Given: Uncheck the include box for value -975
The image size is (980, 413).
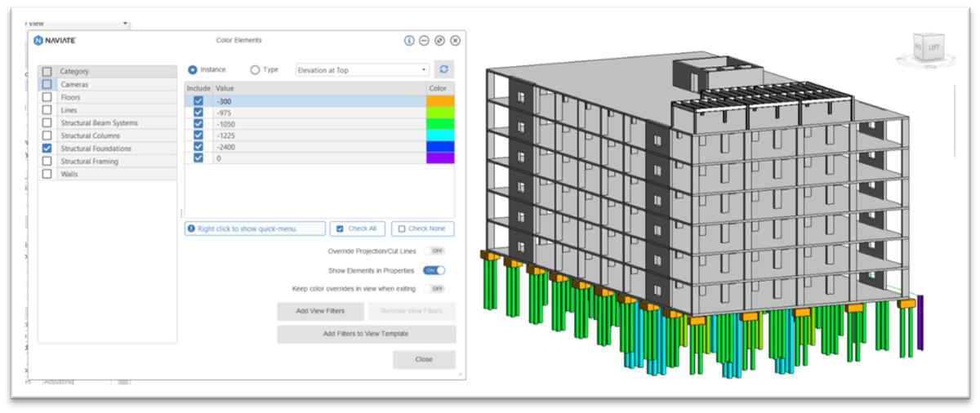Looking at the screenshot, I should [198, 112].
